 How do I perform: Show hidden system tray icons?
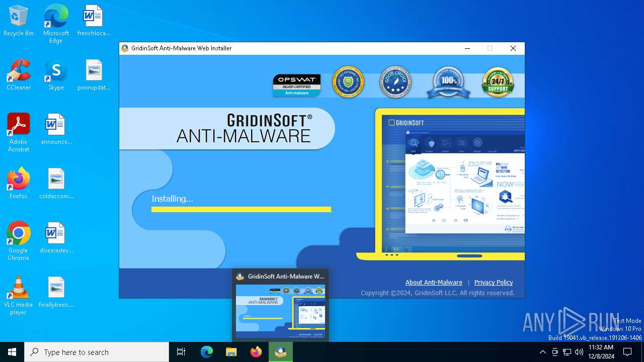[542, 352]
